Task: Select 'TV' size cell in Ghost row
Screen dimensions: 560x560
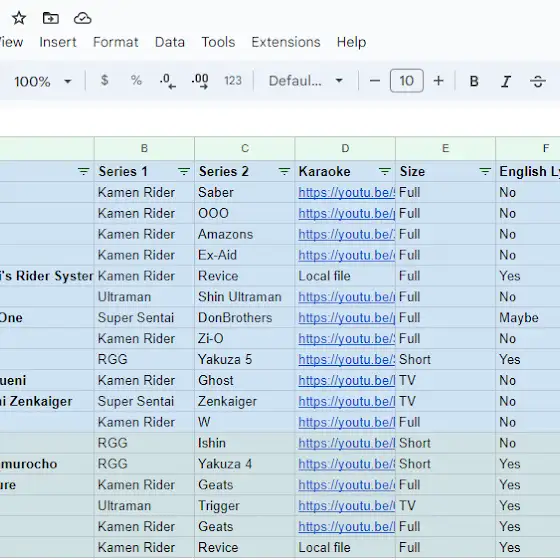Action: (x=445, y=380)
